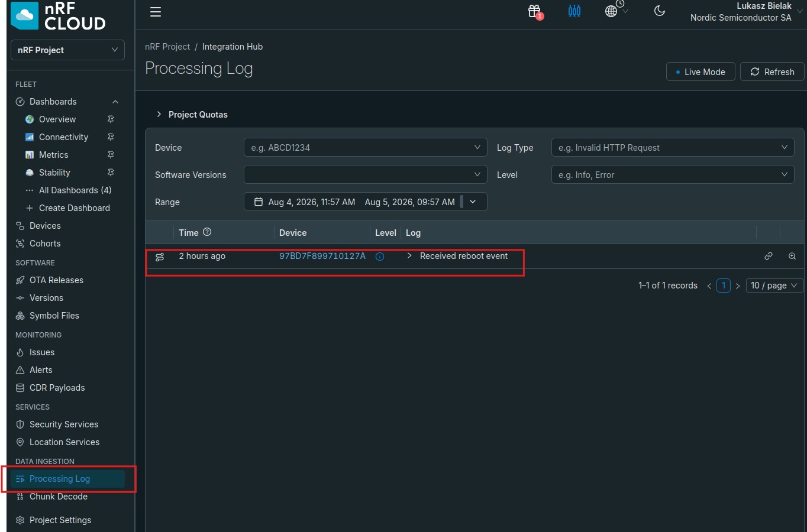Open OTA Releases
Viewport: 807px width, 532px height.
pyautogui.click(x=56, y=280)
